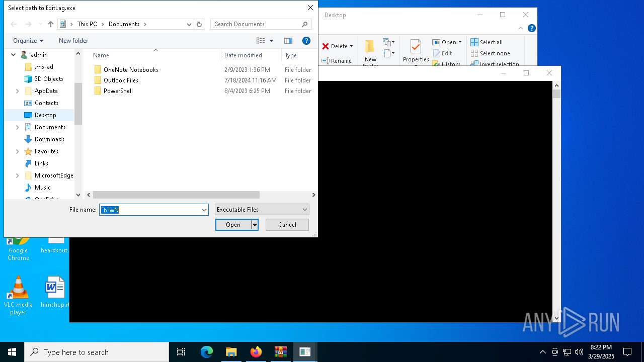Open WinRAR from taskbar
This screenshot has height=362, width=644.
(280, 352)
